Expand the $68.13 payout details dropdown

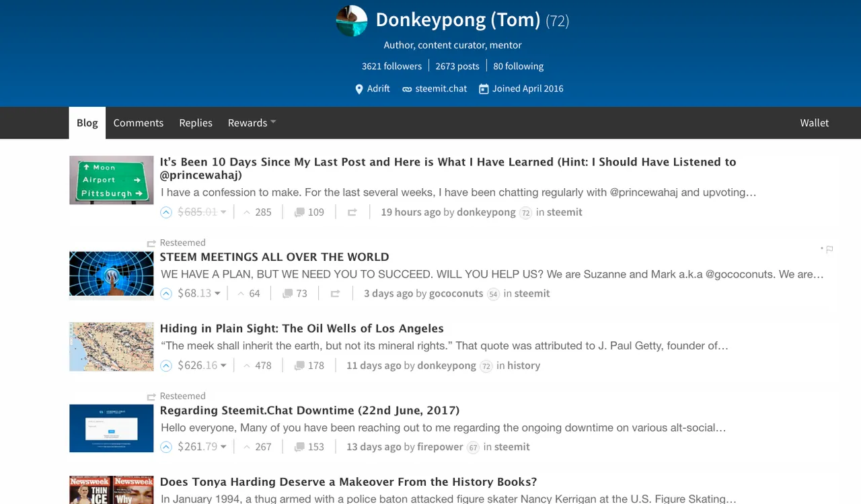(x=217, y=294)
